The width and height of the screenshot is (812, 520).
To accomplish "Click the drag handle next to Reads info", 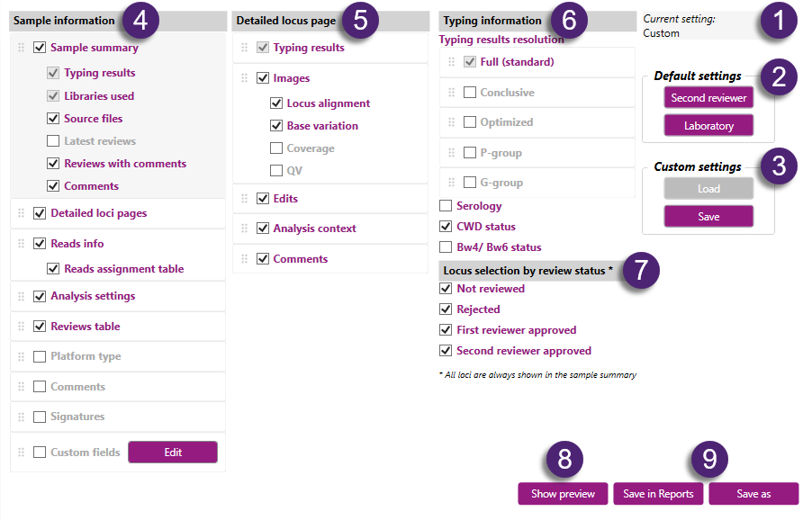I will [x=22, y=244].
